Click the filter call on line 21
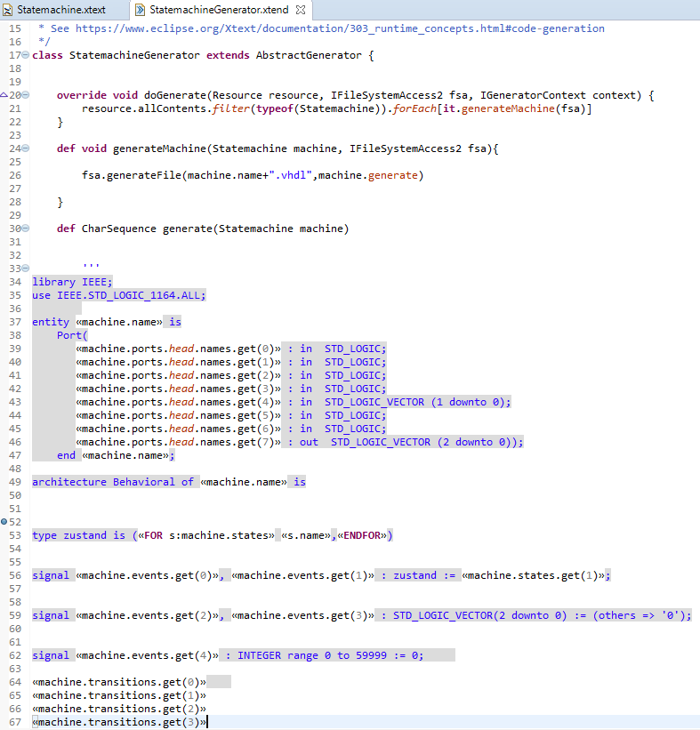700x730 pixels. click(x=231, y=108)
